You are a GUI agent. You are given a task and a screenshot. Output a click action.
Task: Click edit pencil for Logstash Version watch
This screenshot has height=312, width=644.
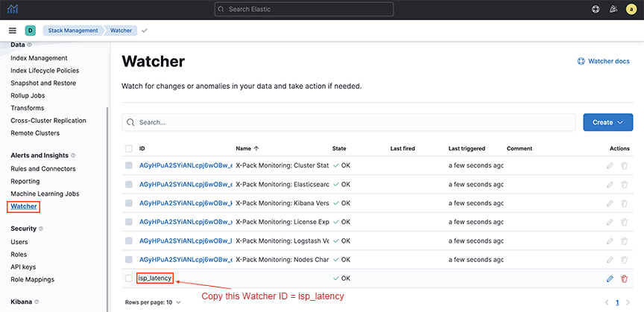(x=610, y=241)
